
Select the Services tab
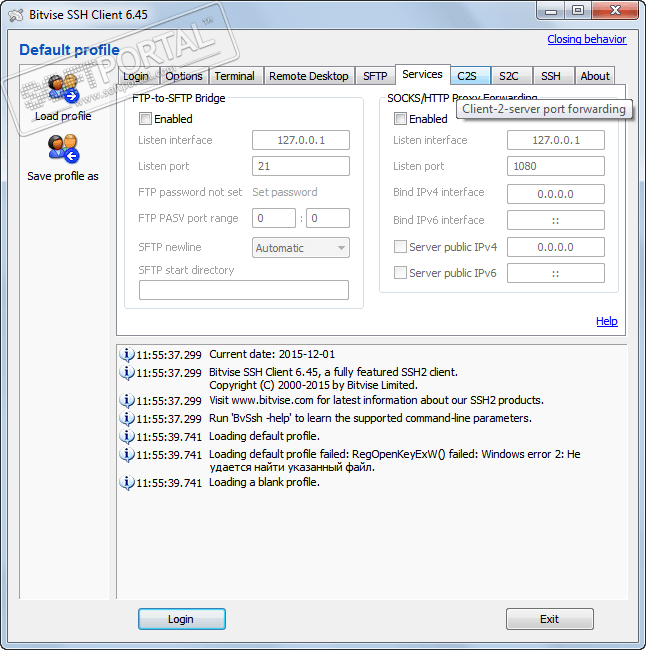(423, 75)
